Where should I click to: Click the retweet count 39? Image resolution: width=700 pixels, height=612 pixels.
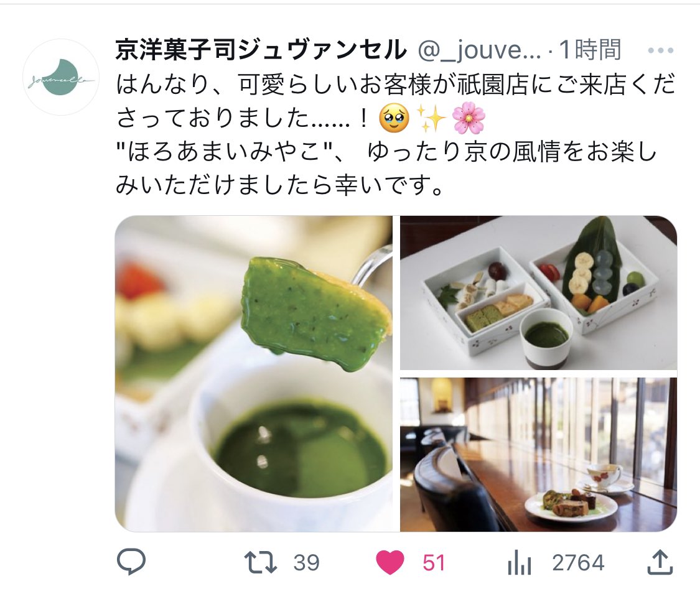pos(306,563)
